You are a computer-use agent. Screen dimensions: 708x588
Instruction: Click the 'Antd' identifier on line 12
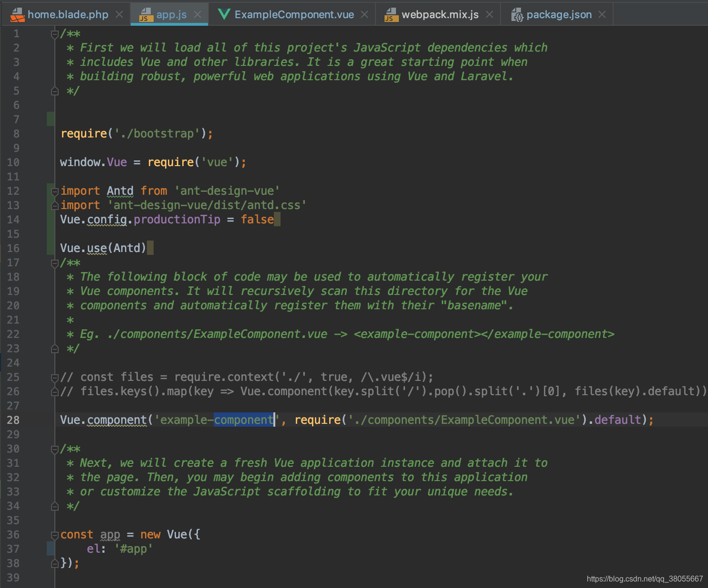tap(120, 191)
